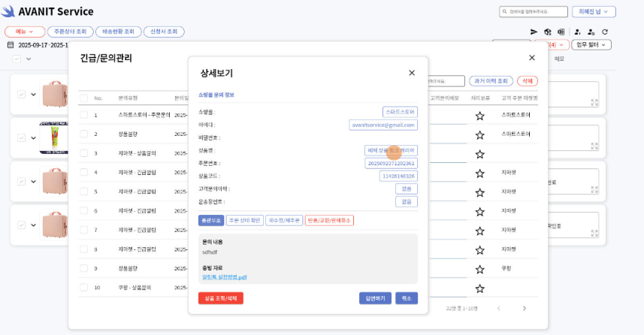This screenshot has height=335, width=644.
Task: Check the checkbox for row 10
Action: point(83,288)
